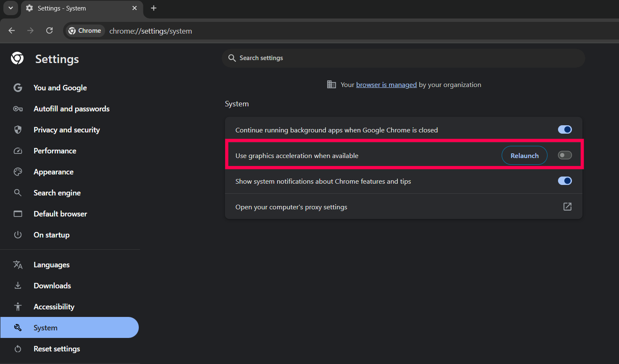This screenshot has height=364, width=619.
Task: Click the Default browser window icon
Action: (18, 214)
